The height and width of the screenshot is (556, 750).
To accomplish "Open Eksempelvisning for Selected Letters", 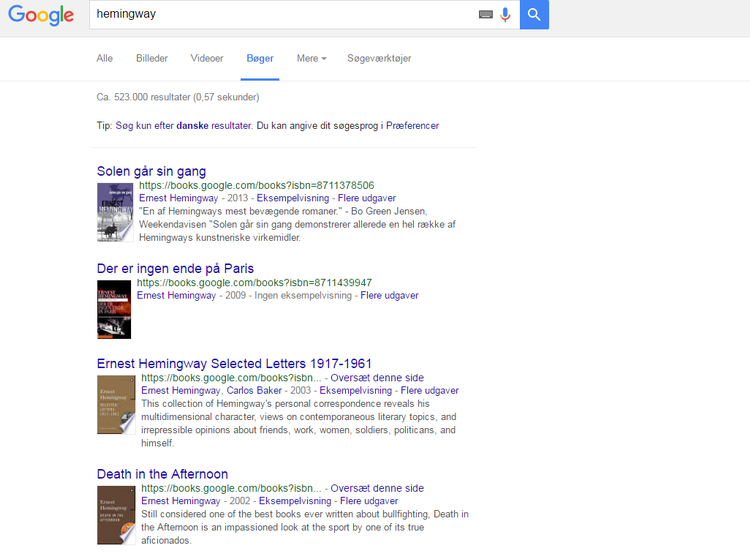I will click(355, 390).
